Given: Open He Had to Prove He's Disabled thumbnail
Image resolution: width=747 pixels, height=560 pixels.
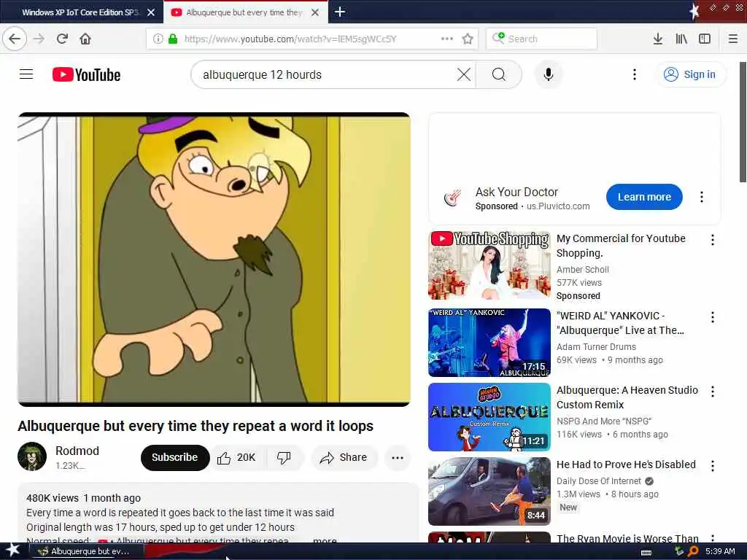Looking at the screenshot, I should [489, 491].
